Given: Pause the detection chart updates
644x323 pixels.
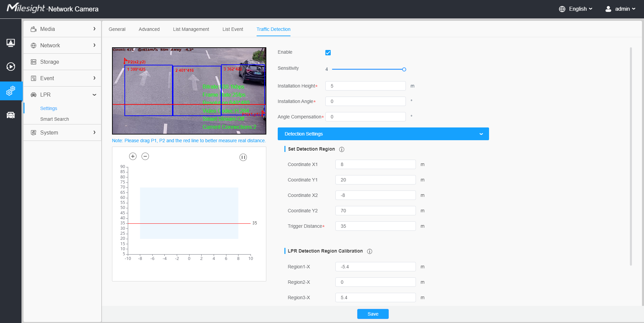Looking at the screenshot, I should [x=243, y=157].
